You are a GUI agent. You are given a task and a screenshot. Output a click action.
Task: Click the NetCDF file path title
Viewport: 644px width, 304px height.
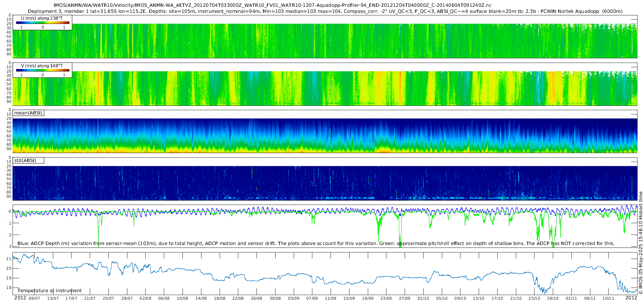tap(272, 5)
